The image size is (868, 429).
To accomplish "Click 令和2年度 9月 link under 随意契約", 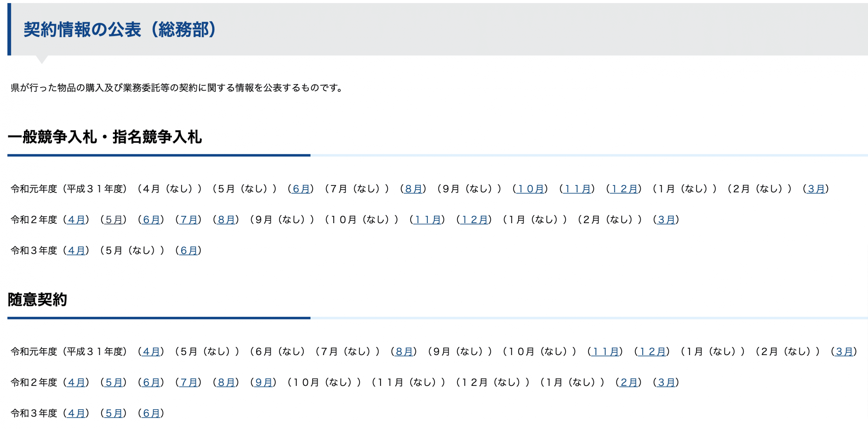I will [263, 383].
